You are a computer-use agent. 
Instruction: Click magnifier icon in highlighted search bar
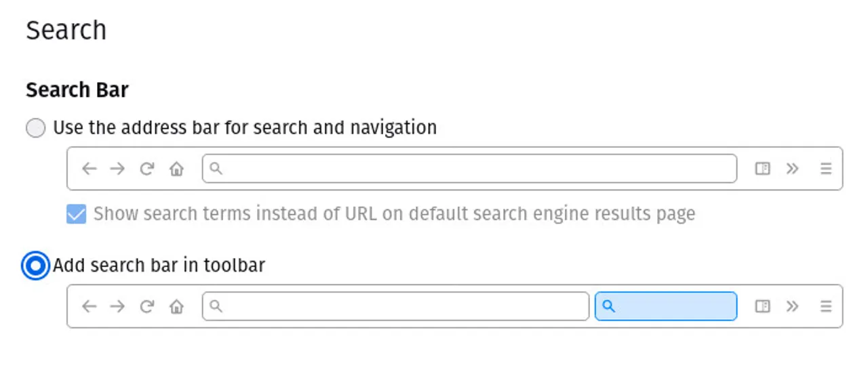(608, 306)
